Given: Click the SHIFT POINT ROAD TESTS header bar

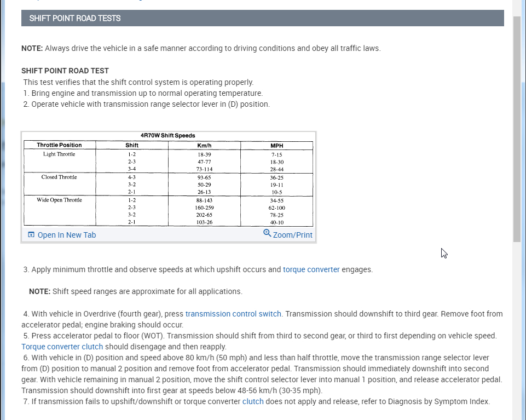Looking at the screenshot, I should pyautogui.click(x=262, y=18).
